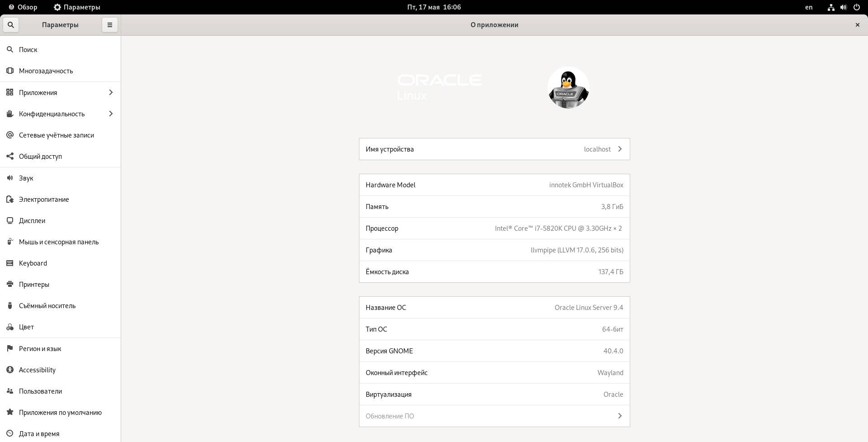
Task: Click the GNOME version 40.4.0
Action: click(613, 351)
